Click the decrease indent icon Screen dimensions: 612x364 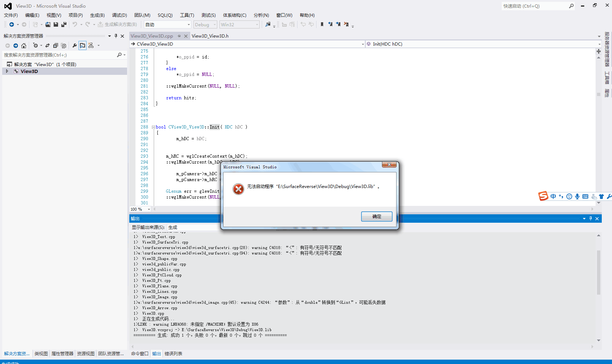pyautogui.click(x=284, y=24)
